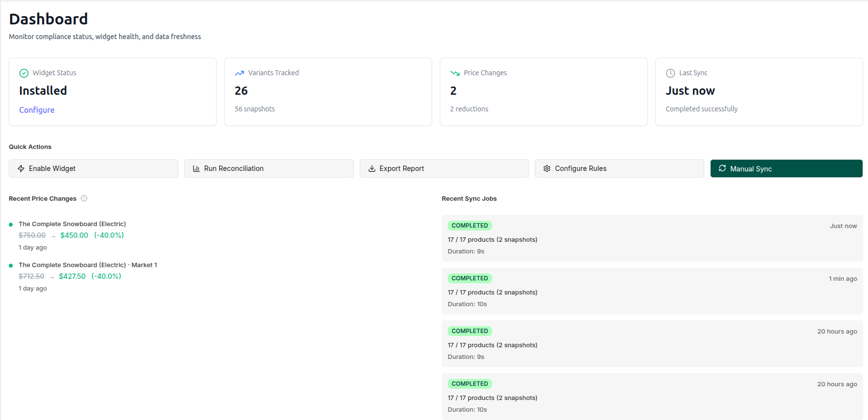Click the Last Sync clock icon
Viewport: 868px width, 420px height.
pyautogui.click(x=670, y=73)
